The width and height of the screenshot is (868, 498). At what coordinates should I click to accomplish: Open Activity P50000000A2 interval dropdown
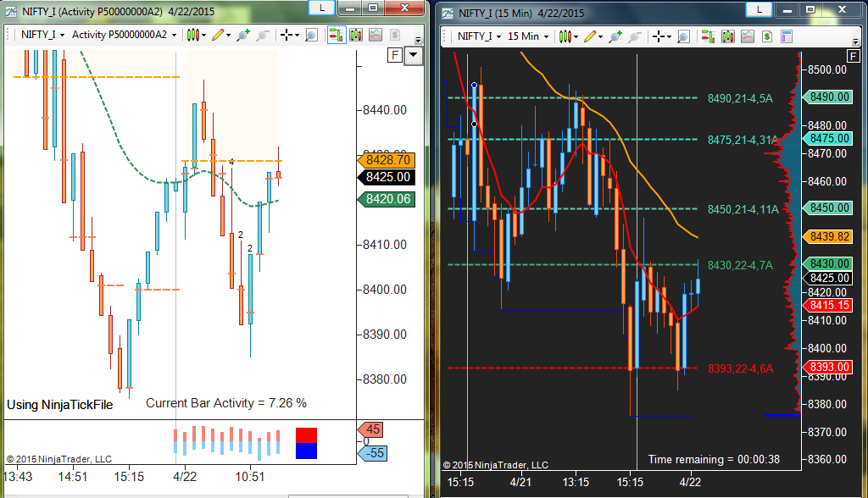click(124, 35)
